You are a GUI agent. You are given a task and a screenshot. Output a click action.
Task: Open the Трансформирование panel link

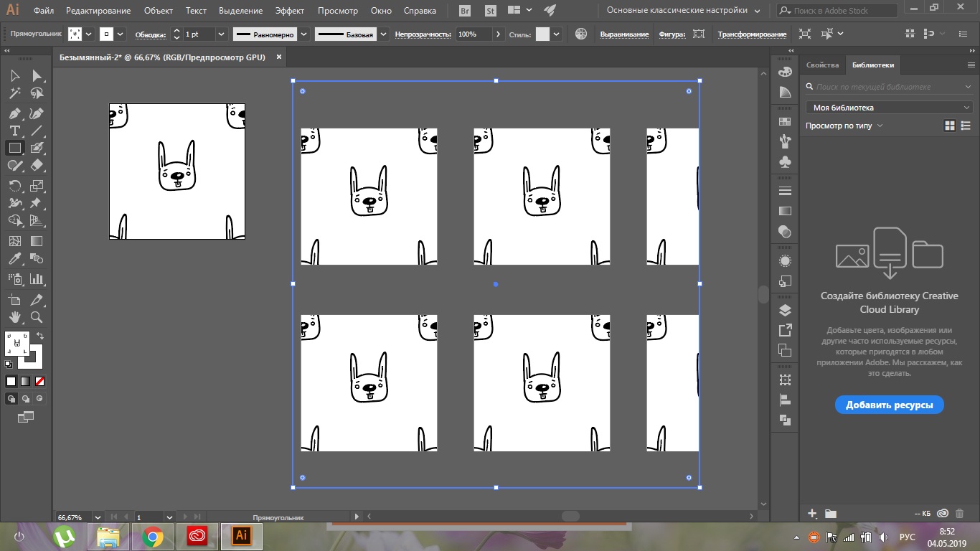pos(752,34)
